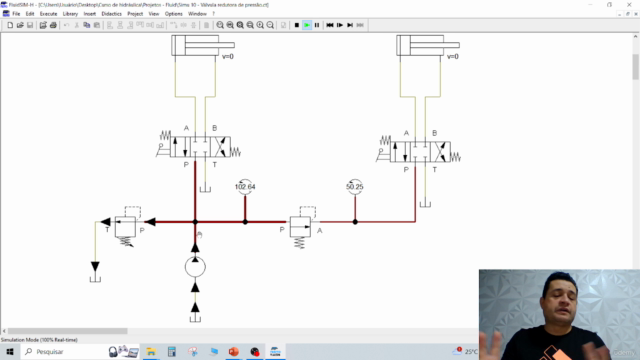
Task: Click the scroll-left arrow of horizontal scrollbar
Action: click(4, 331)
